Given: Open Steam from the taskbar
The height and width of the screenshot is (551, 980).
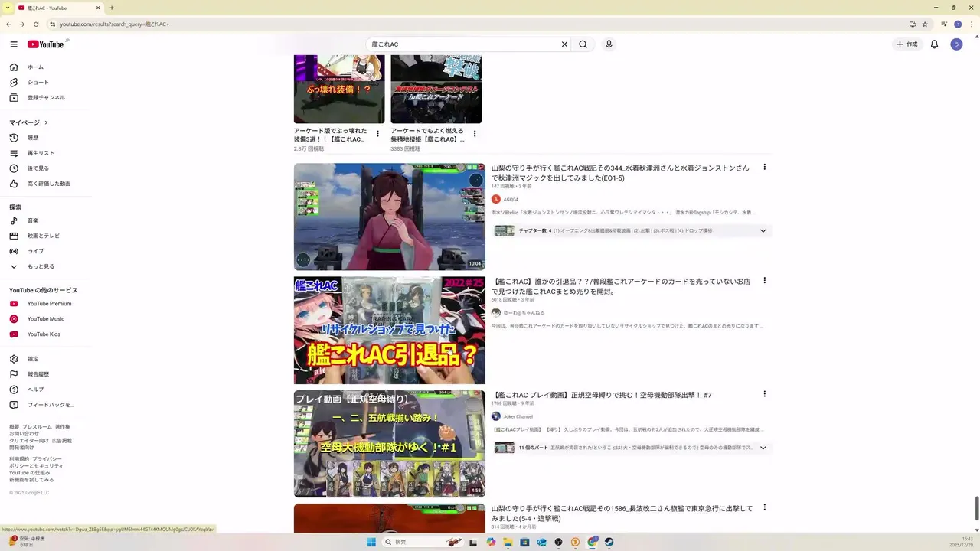Looking at the screenshot, I should click(609, 542).
